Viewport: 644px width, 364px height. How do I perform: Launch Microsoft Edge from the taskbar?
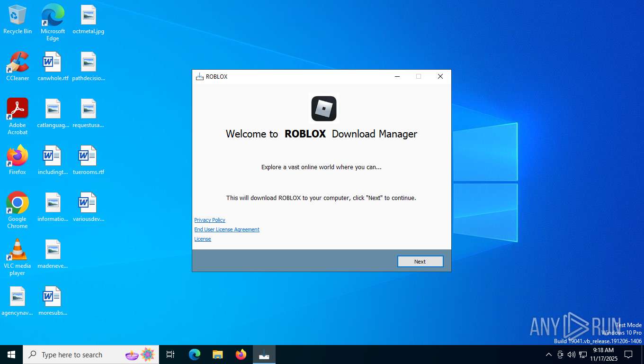pos(195,355)
